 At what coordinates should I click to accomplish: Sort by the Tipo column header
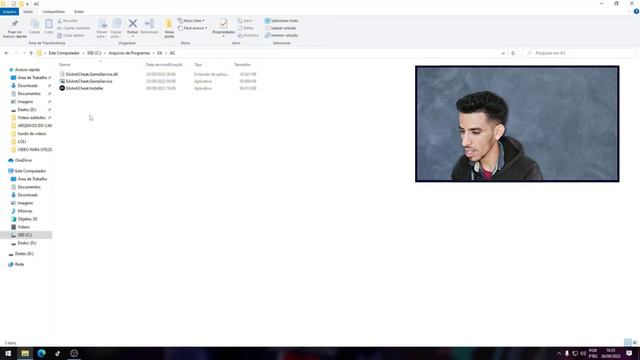click(198, 64)
